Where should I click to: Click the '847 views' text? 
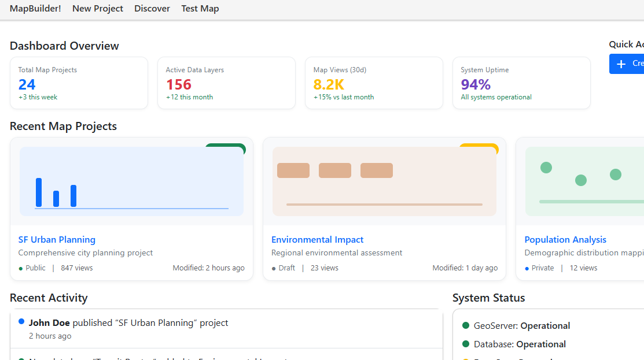pos(77,268)
